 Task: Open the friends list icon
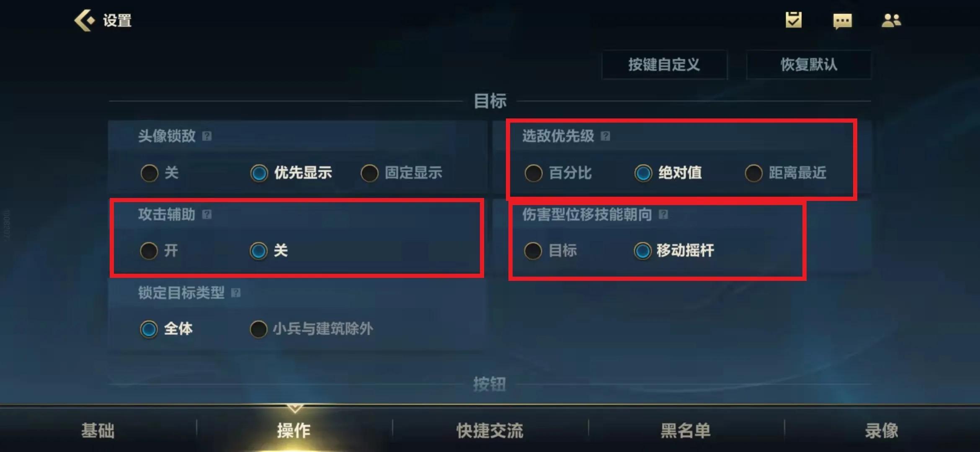pos(891,21)
